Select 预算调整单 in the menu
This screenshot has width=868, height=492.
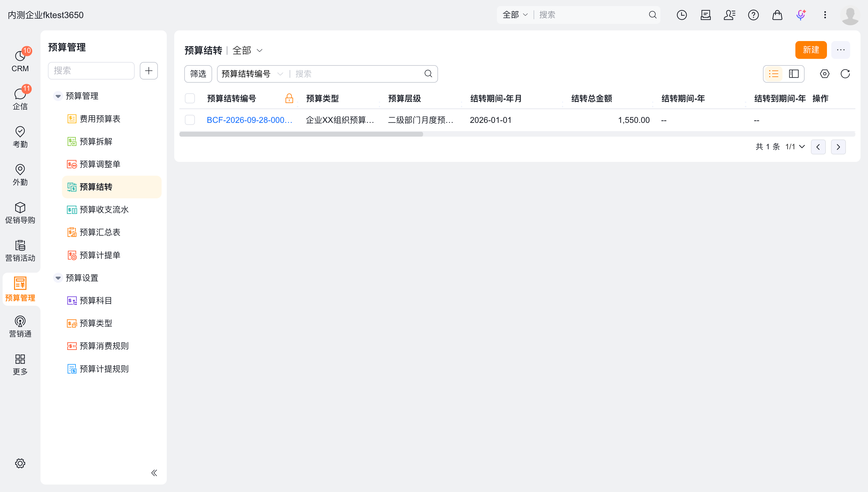click(x=111, y=164)
